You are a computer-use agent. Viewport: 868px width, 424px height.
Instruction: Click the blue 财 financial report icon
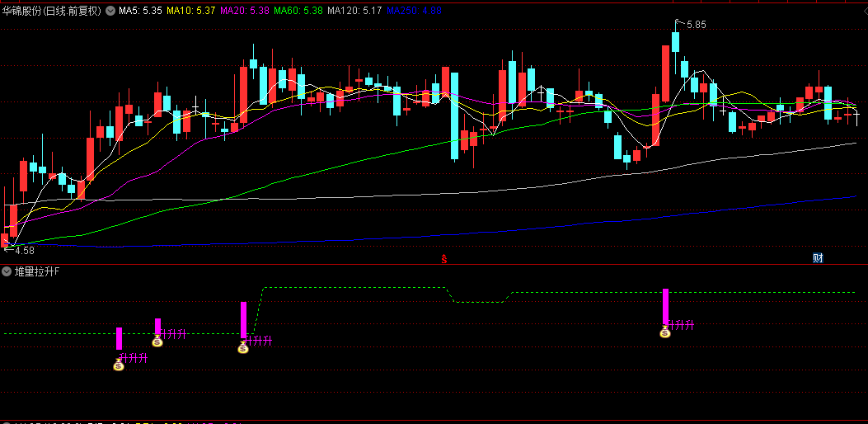tap(818, 257)
